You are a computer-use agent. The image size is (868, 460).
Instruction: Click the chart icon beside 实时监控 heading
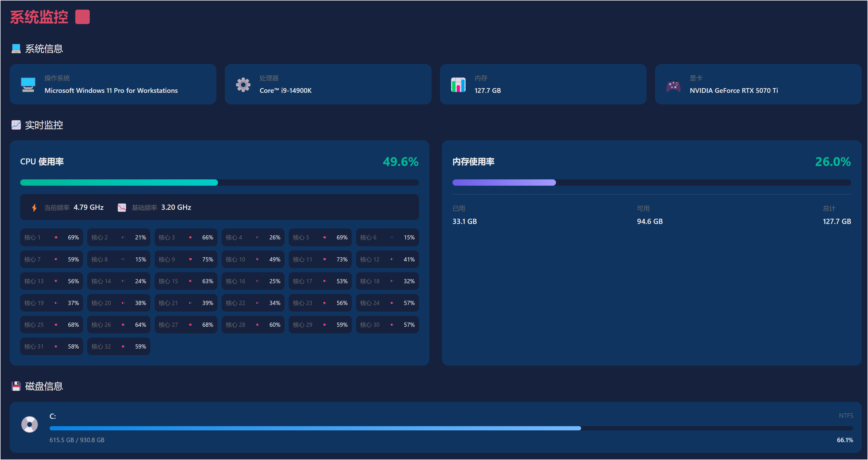[x=16, y=125]
